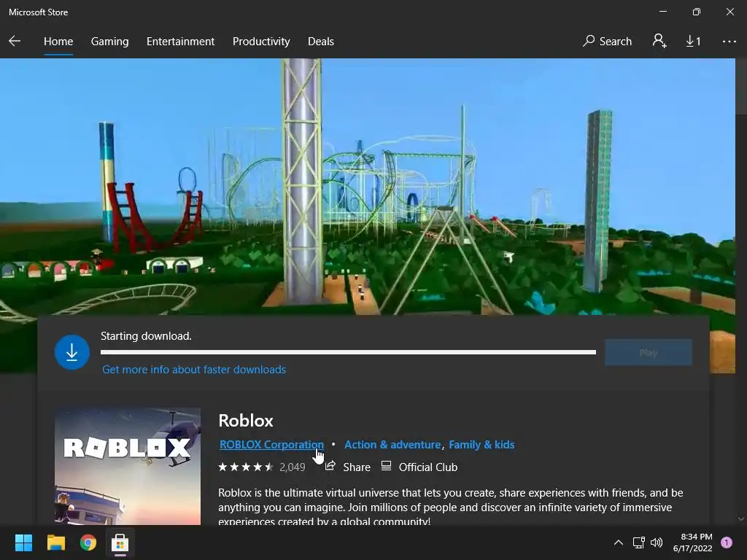Screen dimensions: 747x560
Task: Click the 2,049 ratings count
Action: pos(293,467)
